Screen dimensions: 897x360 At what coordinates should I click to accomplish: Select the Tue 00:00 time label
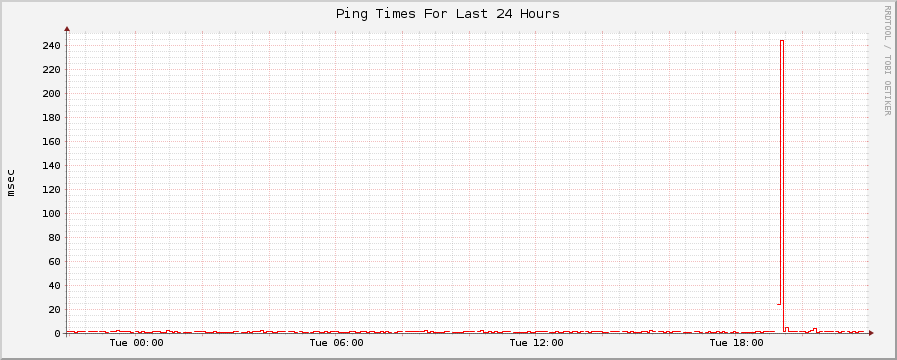tap(136, 343)
